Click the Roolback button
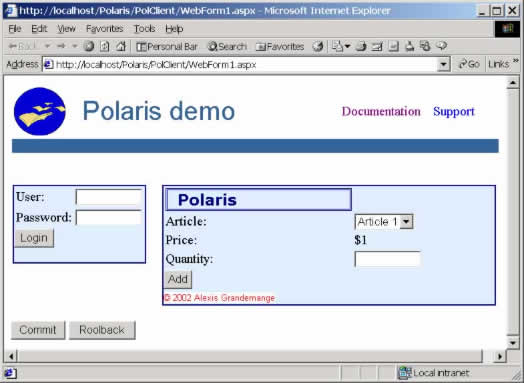Viewport: 524px width, 383px height. [x=102, y=330]
